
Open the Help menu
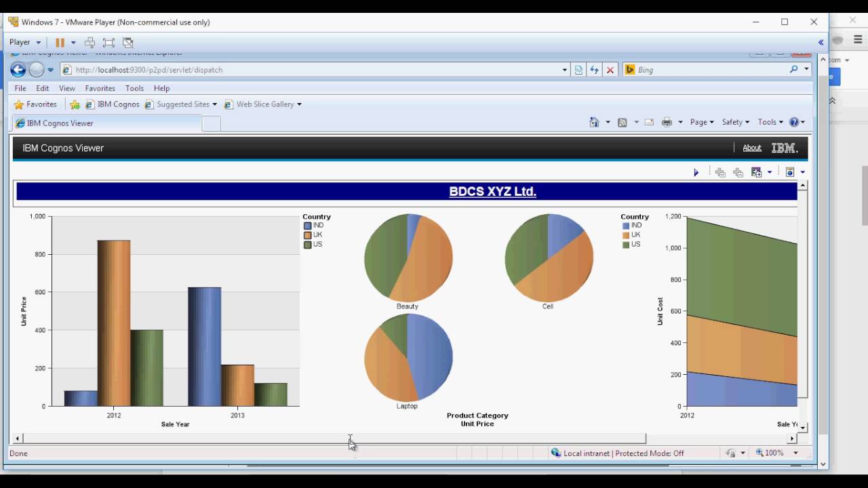pos(161,88)
